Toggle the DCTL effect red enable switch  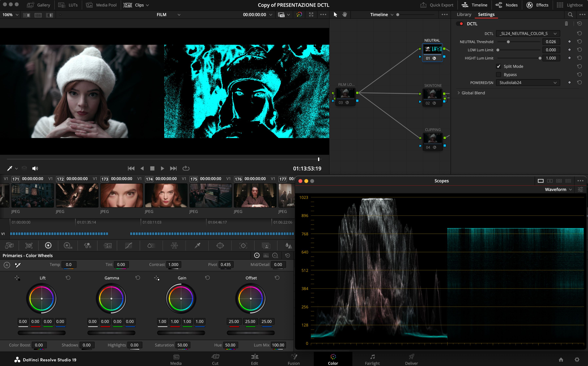(x=460, y=24)
